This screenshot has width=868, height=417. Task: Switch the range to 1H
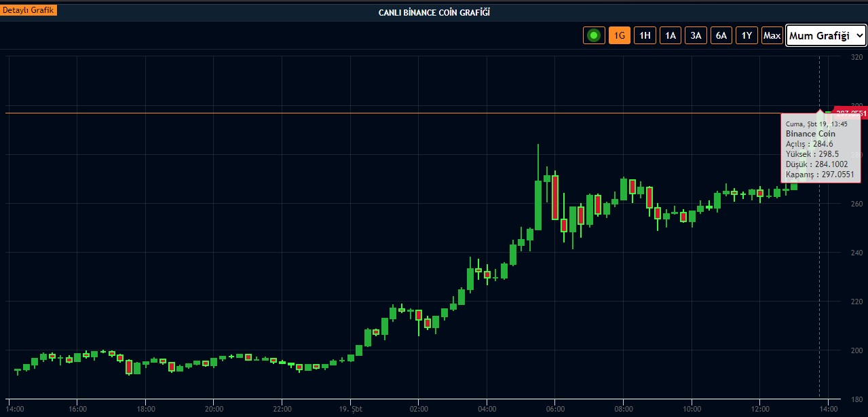(645, 35)
